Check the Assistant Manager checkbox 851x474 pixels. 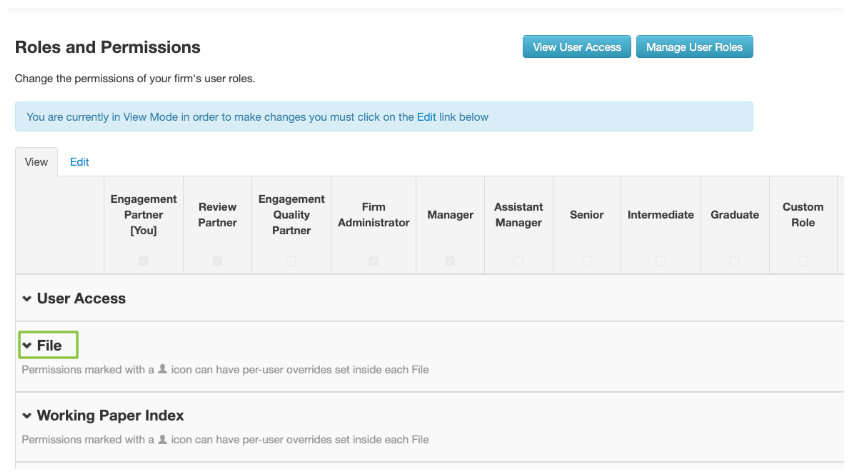[x=518, y=261]
